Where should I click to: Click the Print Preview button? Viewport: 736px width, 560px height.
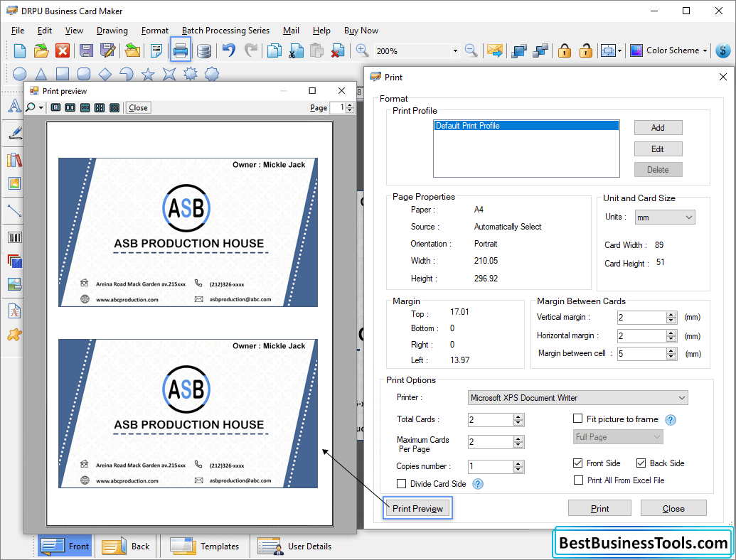417,508
